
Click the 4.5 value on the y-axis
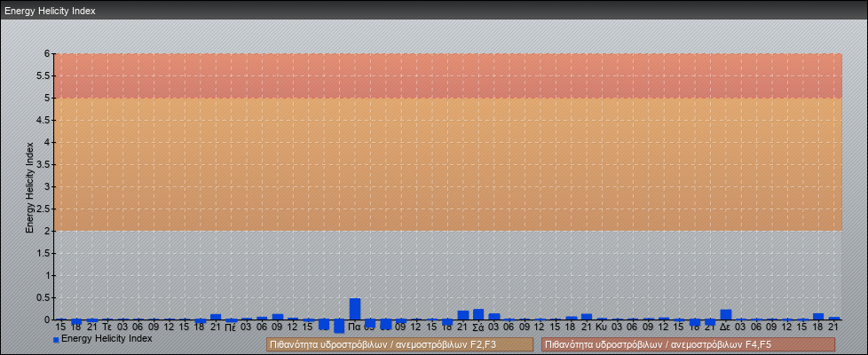(x=43, y=120)
